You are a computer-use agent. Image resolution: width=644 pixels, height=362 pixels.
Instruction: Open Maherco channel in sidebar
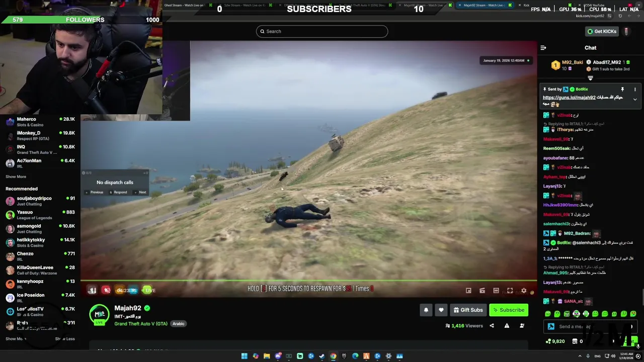click(40, 122)
